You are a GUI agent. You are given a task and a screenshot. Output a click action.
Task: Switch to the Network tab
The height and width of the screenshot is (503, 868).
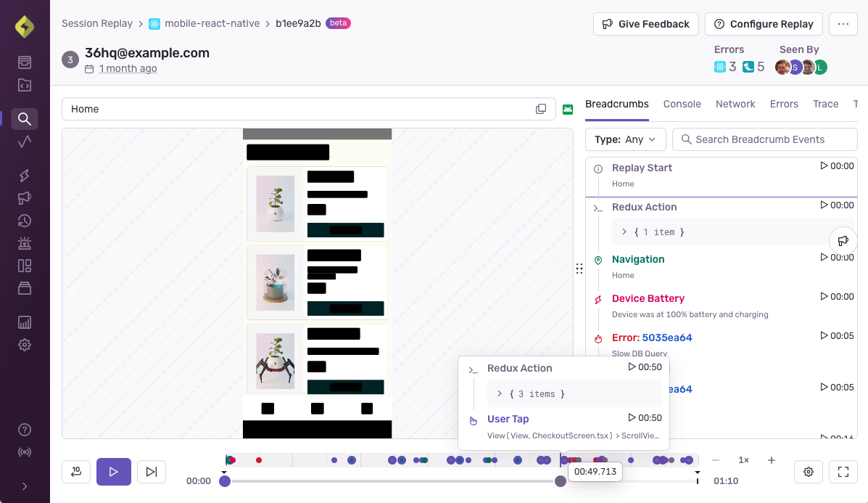click(735, 104)
